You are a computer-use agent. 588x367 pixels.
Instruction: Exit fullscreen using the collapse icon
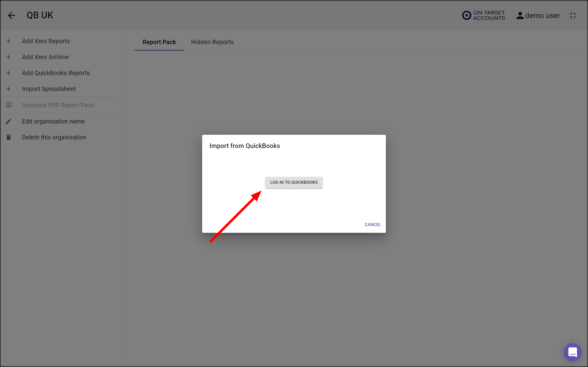click(573, 16)
